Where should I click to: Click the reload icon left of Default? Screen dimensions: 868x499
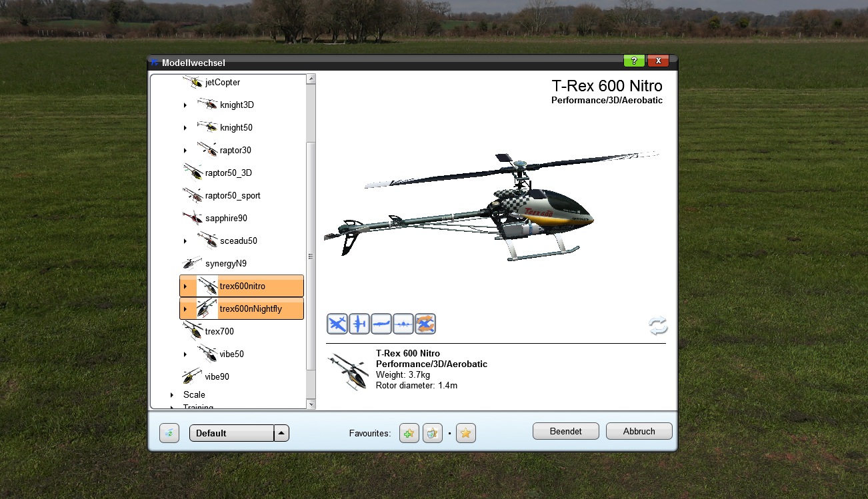(x=169, y=433)
